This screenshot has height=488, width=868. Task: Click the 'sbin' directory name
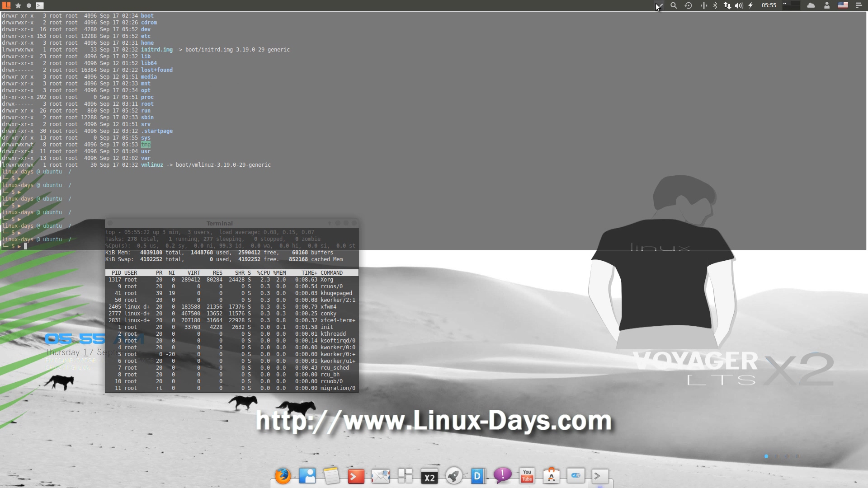pyautogui.click(x=147, y=117)
